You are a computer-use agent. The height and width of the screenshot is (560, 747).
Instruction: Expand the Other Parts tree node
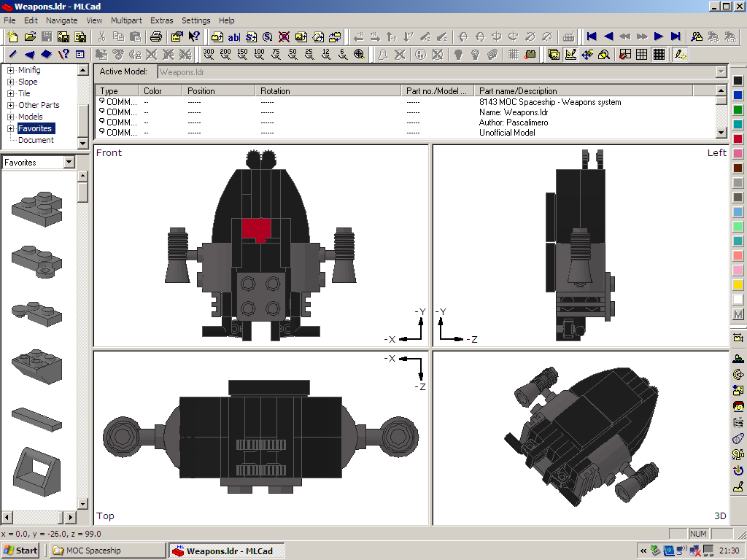pyautogui.click(x=11, y=105)
